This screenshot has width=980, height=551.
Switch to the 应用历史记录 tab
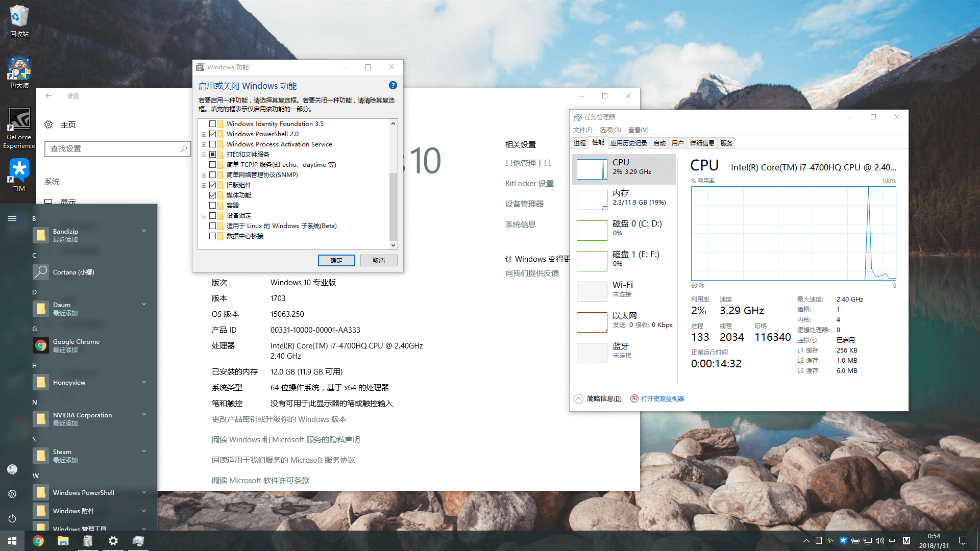point(628,143)
